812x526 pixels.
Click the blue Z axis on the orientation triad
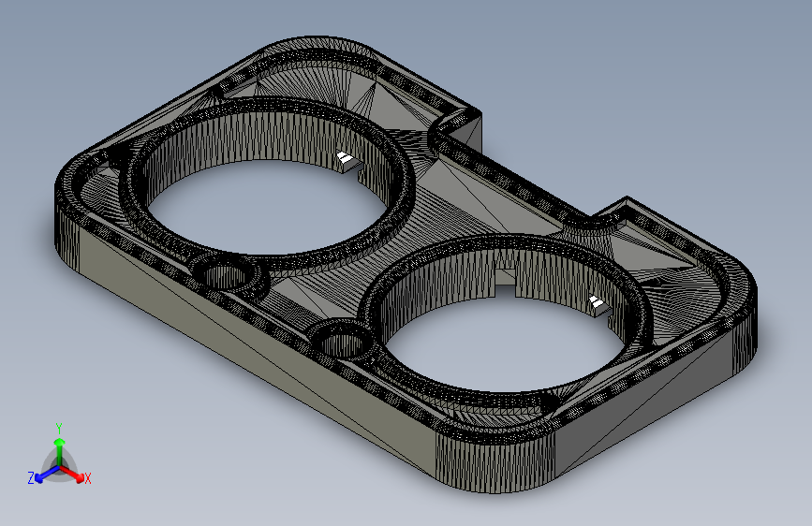pos(47,474)
